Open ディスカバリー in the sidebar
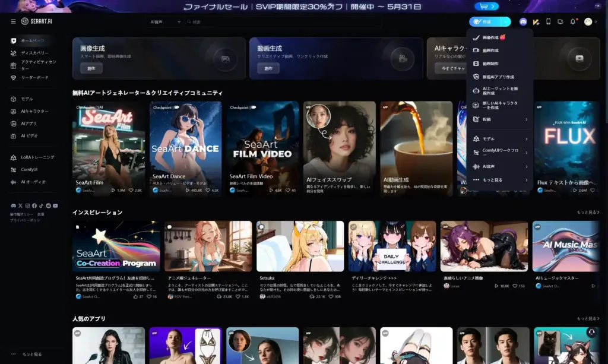Viewport: 608px width, 364px height. point(34,53)
